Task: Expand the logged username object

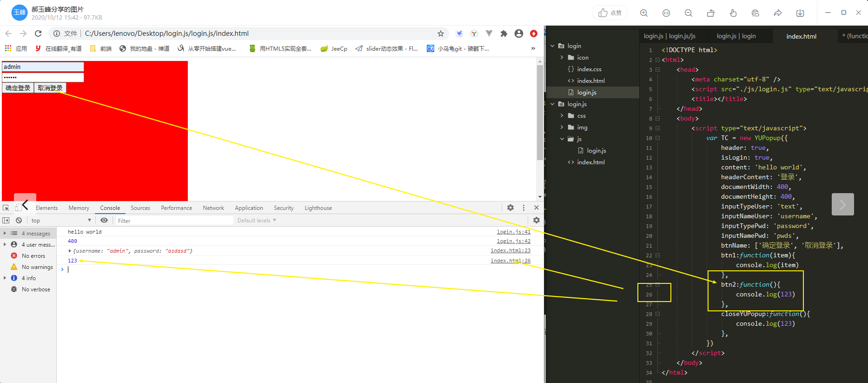Action: pos(70,251)
